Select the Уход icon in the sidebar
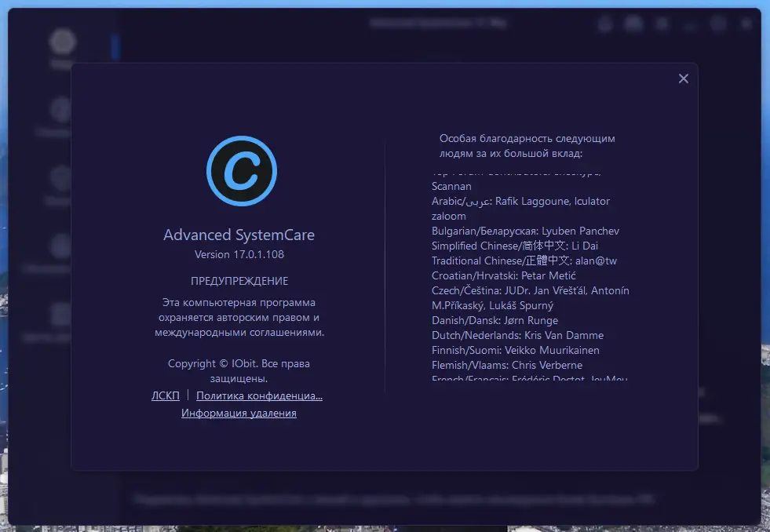This screenshot has width=770, height=532. (62, 40)
